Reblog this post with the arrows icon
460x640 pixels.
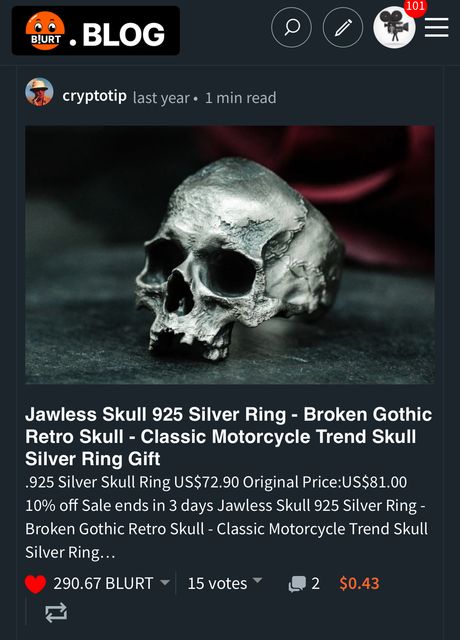[x=56, y=613]
